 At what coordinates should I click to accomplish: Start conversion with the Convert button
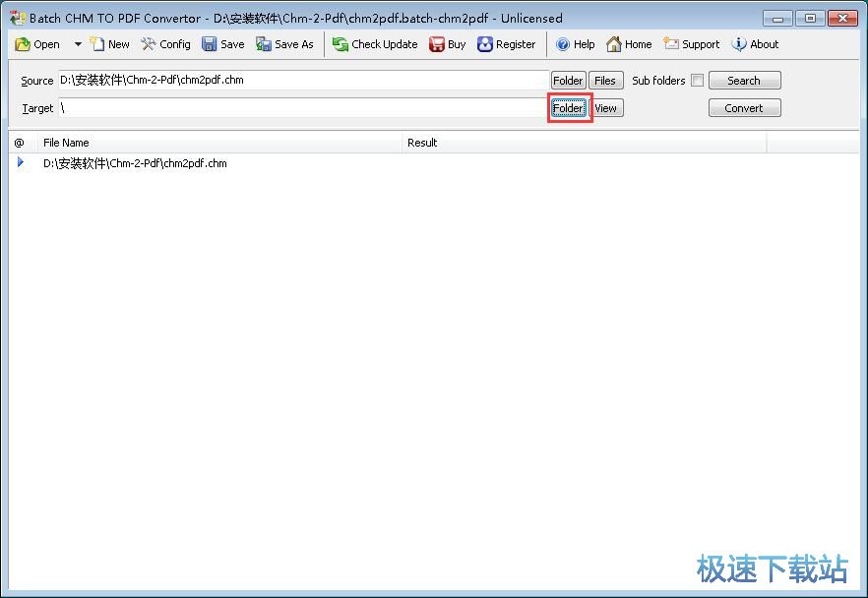point(744,108)
